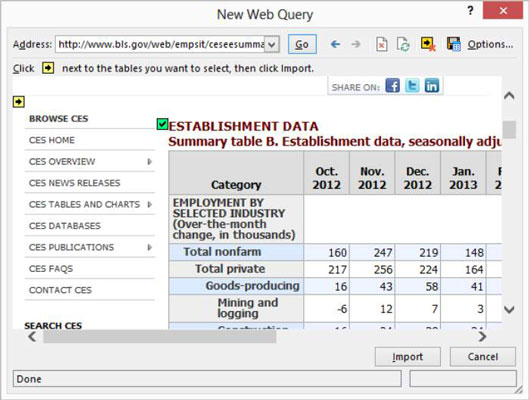Click the BROWSE CES heading
529x400 pixels.
(58, 119)
